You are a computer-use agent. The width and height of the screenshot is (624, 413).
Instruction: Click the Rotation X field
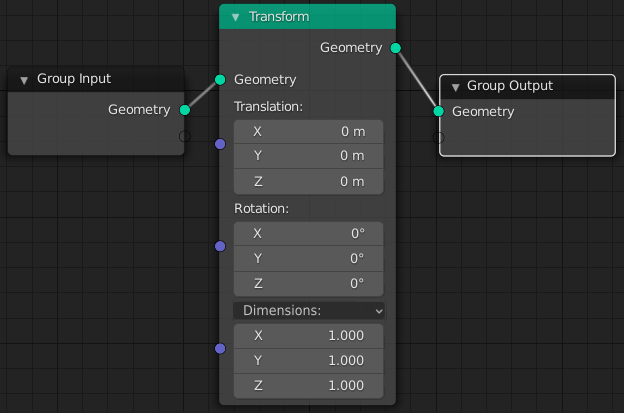[308, 234]
